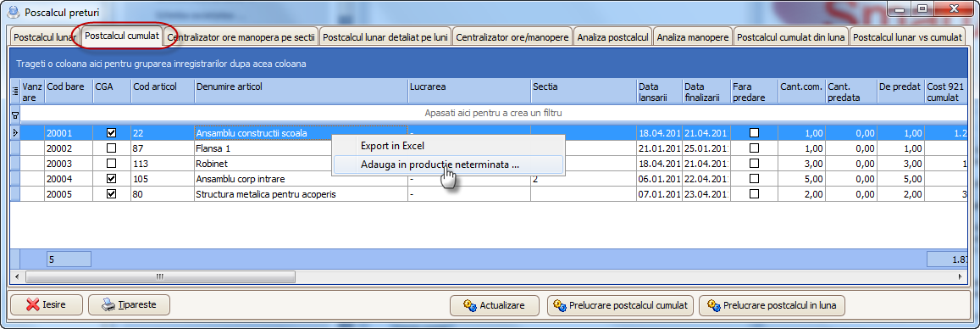The height and width of the screenshot is (329, 980).
Task: Switch to Centralizator ore/manopere tab
Action: tap(512, 37)
